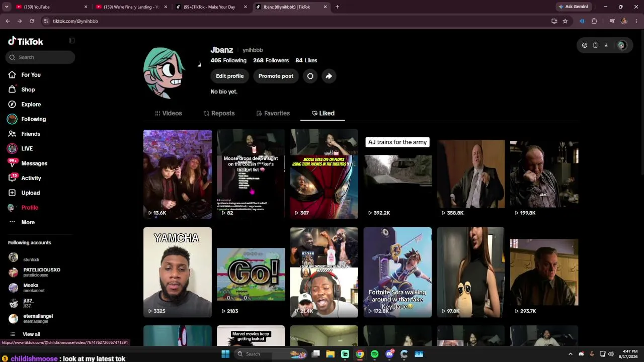Open the account avatar menu

coord(622,45)
